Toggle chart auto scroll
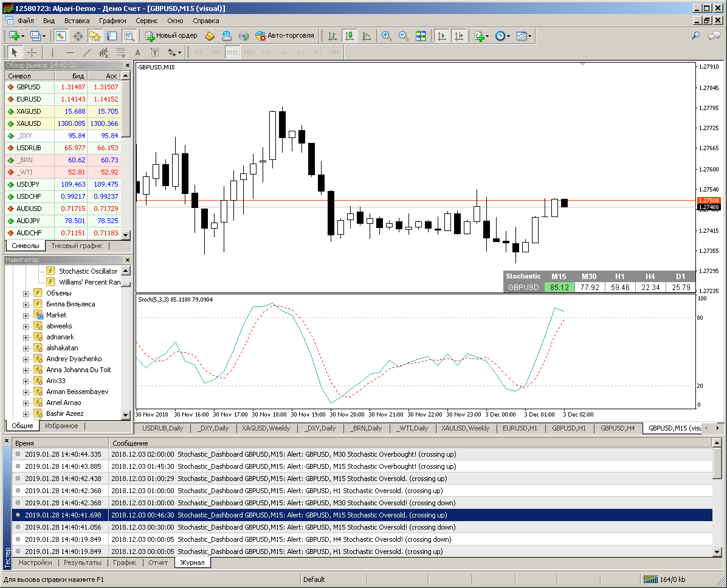The image size is (727, 588). (x=441, y=36)
